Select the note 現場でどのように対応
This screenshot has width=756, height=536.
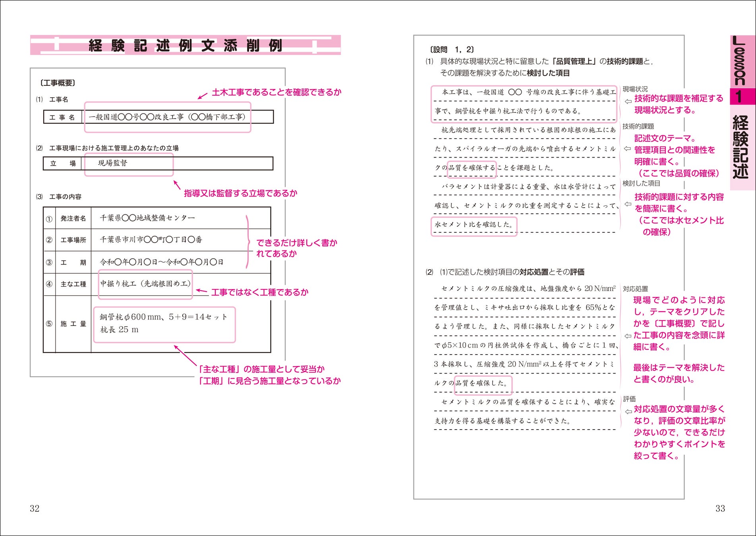pos(679,301)
